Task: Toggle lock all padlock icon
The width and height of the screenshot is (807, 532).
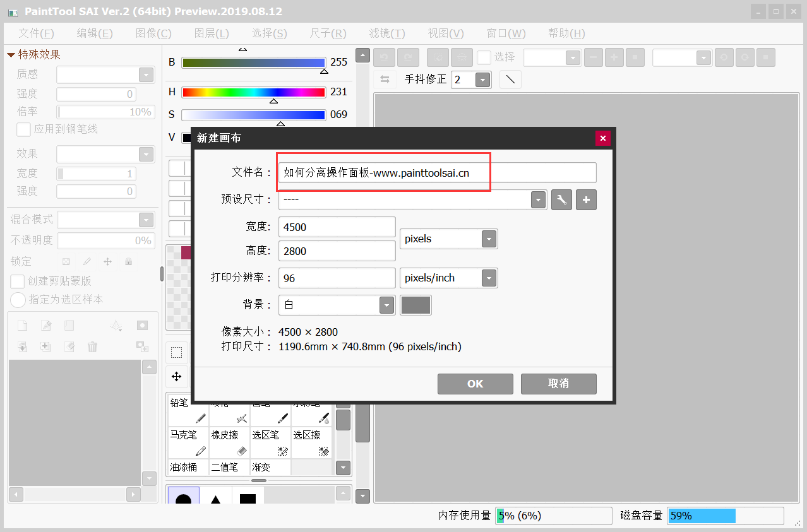Action: click(128, 261)
